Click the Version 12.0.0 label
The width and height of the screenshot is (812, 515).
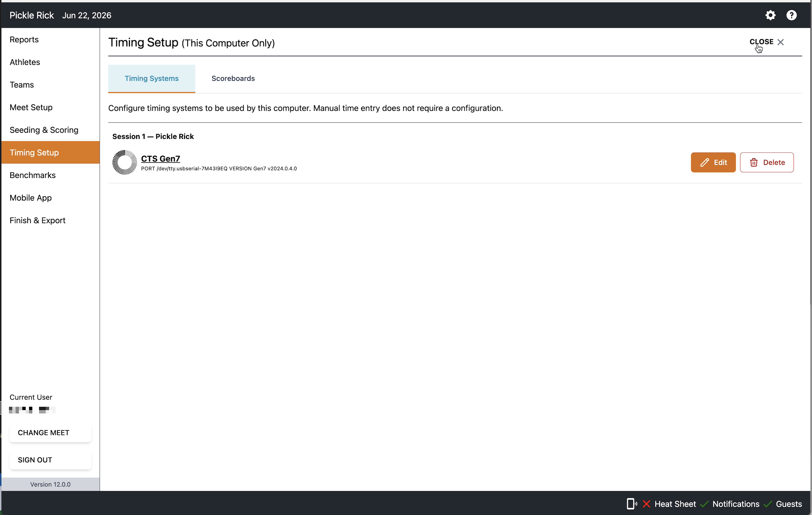50,484
